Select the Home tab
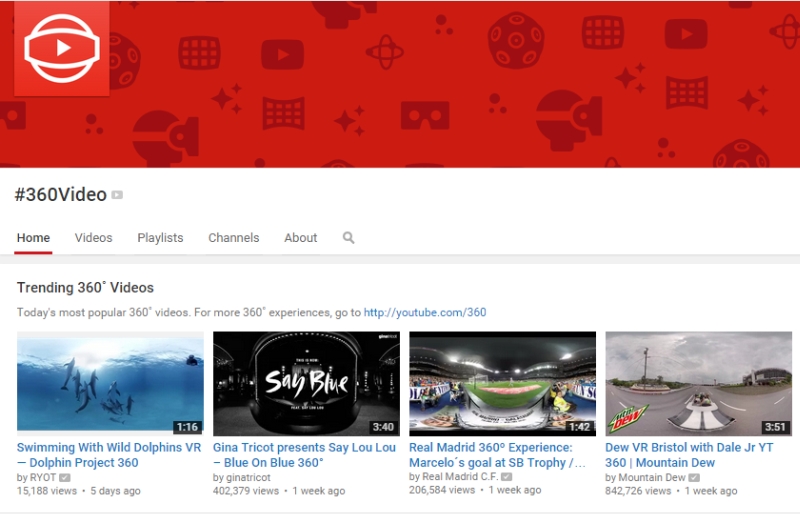The height and width of the screenshot is (523, 800). tap(33, 238)
